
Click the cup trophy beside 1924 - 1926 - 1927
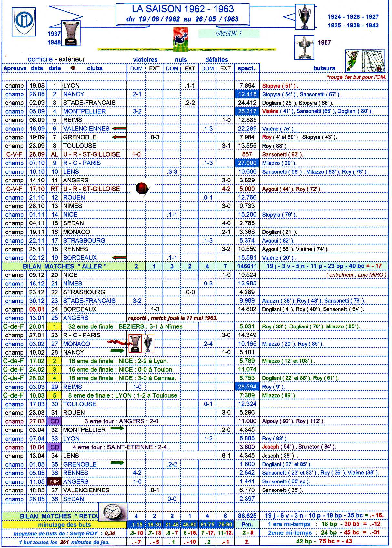305,17
